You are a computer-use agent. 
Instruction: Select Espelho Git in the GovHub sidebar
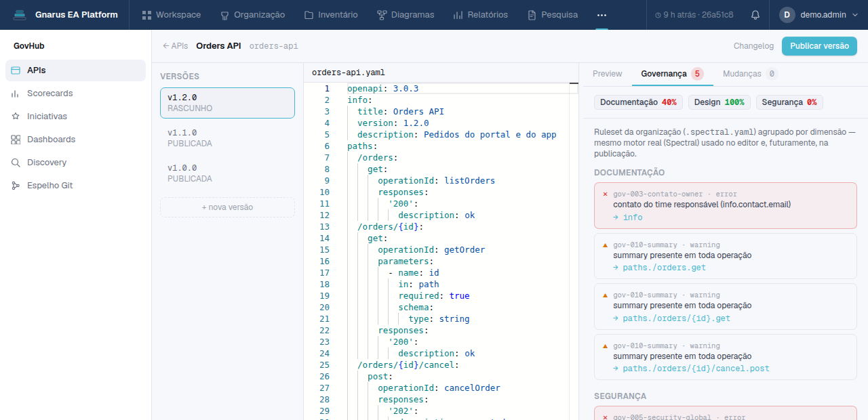tap(75, 186)
